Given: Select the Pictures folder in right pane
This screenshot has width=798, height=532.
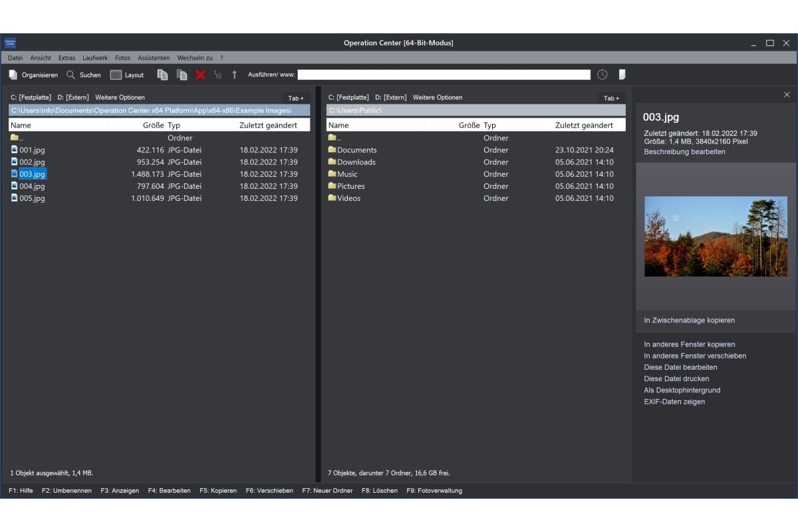Looking at the screenshot, I should coord(350,186).
